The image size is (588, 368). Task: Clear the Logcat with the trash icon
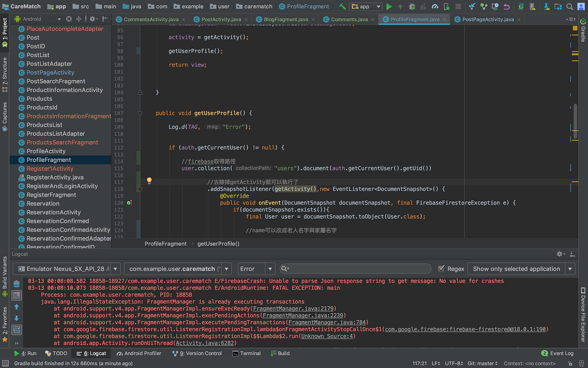point(16,284)
